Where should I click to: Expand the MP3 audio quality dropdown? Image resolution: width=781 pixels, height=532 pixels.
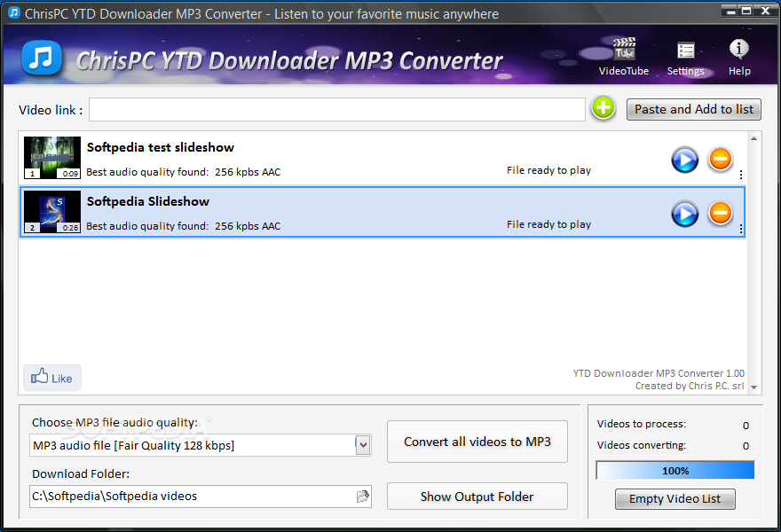pyautogui.click(x=363, y=445)
